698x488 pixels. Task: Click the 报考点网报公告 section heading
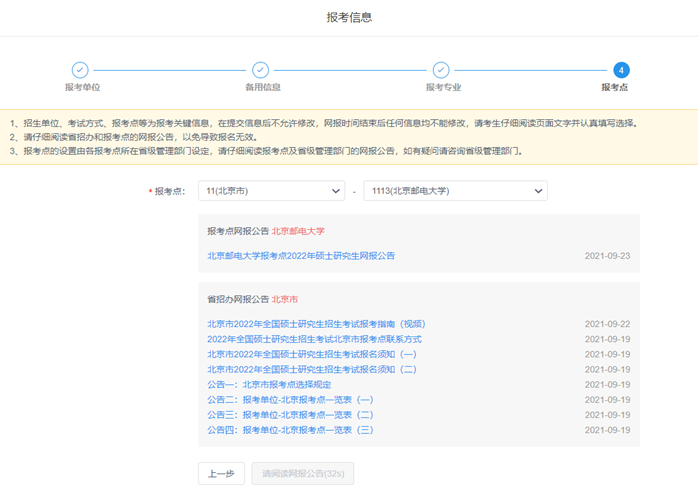click(x=238, y=231)
